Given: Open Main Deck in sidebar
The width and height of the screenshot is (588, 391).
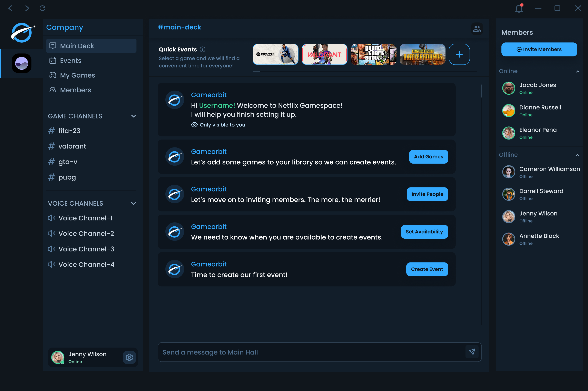Looking at the screenshot, I should (91, 46).
